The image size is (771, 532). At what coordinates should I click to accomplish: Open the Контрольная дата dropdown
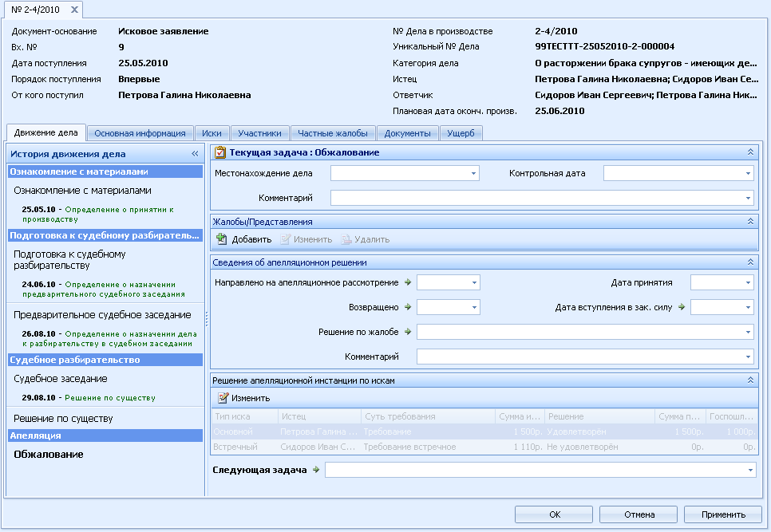tap(748, 173)
